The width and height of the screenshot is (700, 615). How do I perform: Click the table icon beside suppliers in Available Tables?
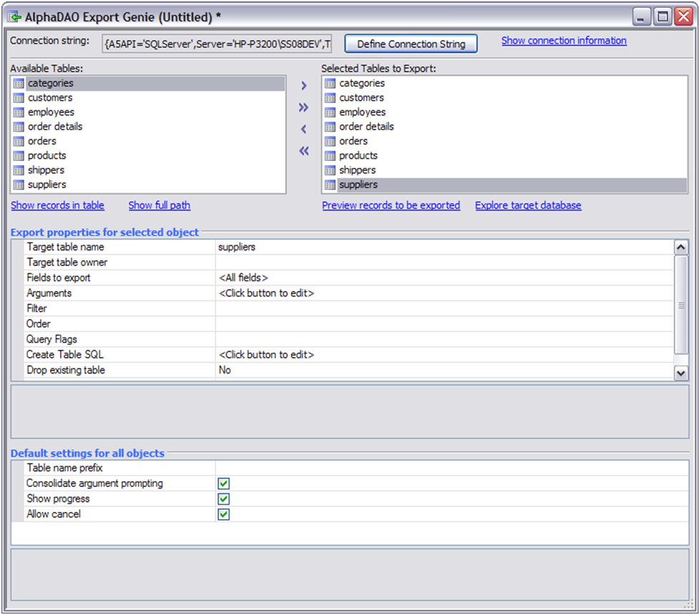[x=19, y=185]
